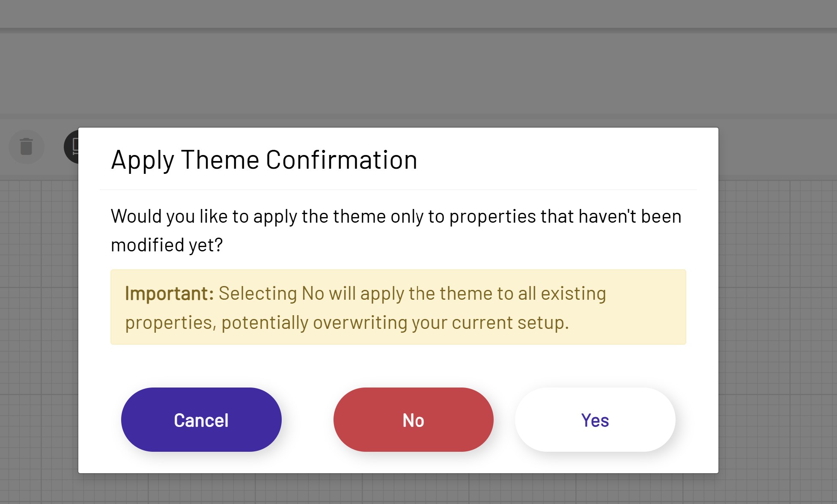Click the trash delete icon in the toolbar
The image size is (837, 504).
point(27,147)
